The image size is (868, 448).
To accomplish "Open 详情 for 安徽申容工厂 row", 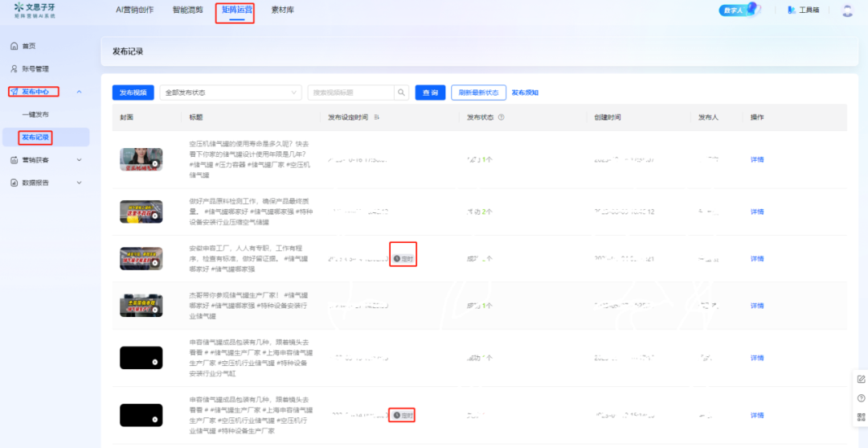I will [757, 259].
